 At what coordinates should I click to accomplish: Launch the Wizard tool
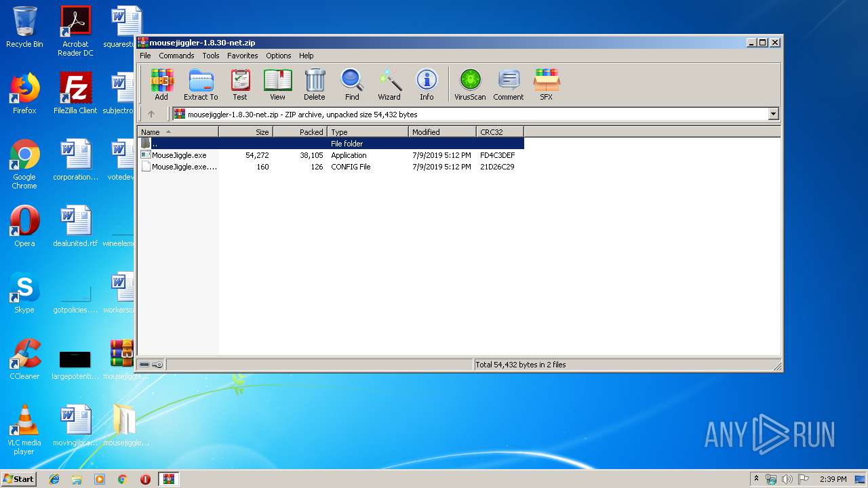(x=389, y=85)
